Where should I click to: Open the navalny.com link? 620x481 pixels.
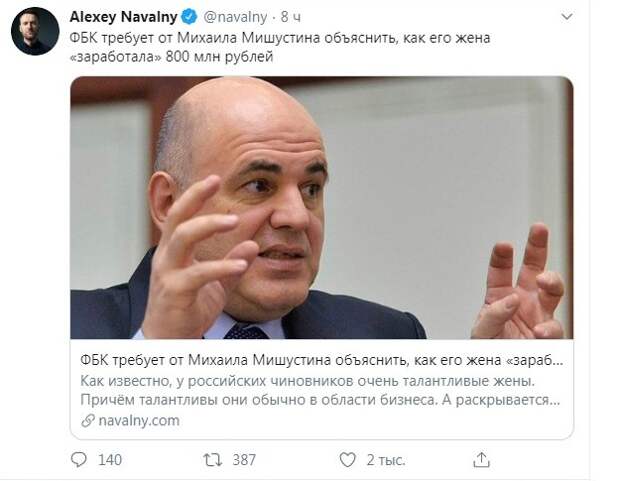(x=139, y=420)
